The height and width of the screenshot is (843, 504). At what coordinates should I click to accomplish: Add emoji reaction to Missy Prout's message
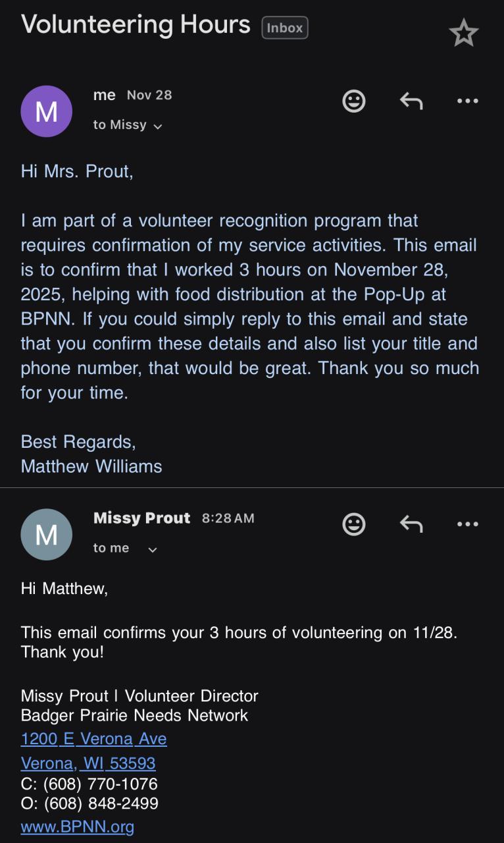click(354, 524)
